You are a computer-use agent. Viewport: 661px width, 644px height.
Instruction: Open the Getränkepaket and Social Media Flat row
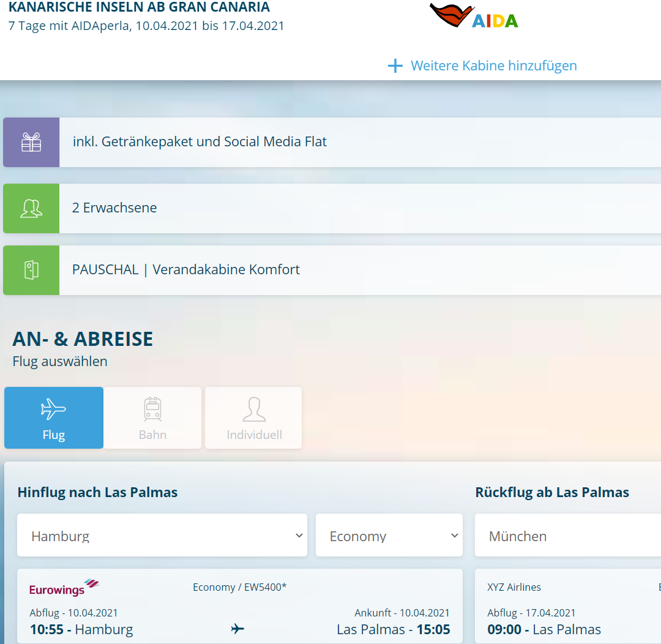pyautogui.click(x=360, y=143)
